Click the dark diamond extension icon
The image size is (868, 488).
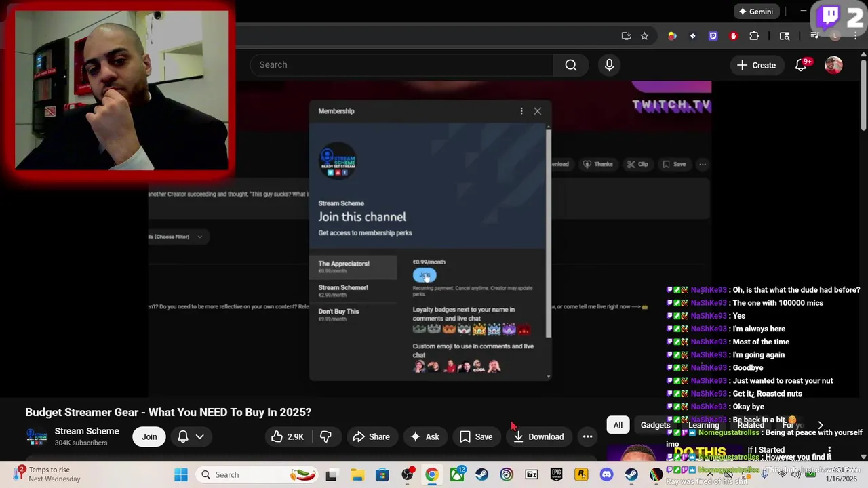point(692,36)
